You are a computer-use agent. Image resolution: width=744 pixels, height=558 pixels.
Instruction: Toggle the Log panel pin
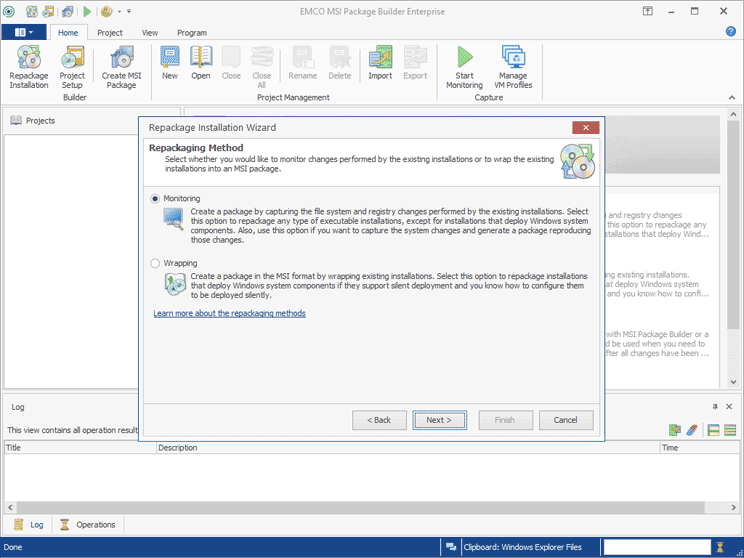[x=715, y=407]
